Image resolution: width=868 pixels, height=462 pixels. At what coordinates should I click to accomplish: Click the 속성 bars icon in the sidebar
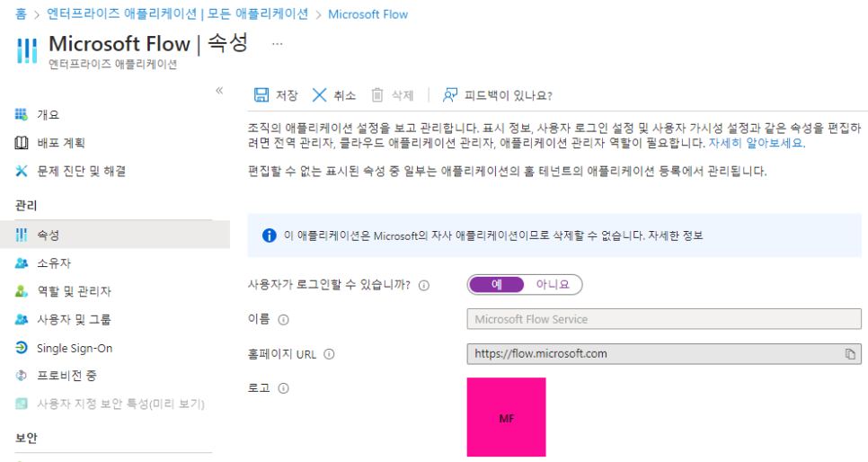pyautogui.click(x=21, y=235)
